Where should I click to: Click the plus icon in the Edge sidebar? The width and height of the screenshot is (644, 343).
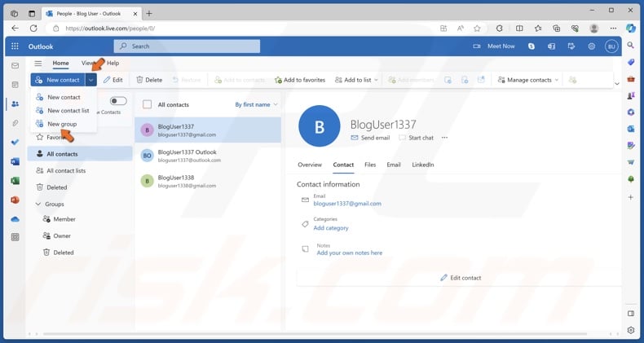(631, 197)
